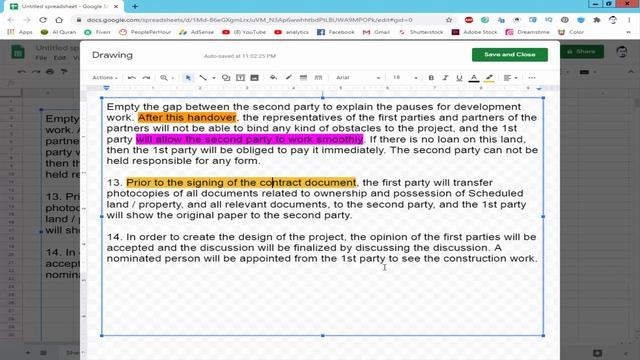Open the Facebook bookmark
The image size is (640, 360).
coord(336,32)
